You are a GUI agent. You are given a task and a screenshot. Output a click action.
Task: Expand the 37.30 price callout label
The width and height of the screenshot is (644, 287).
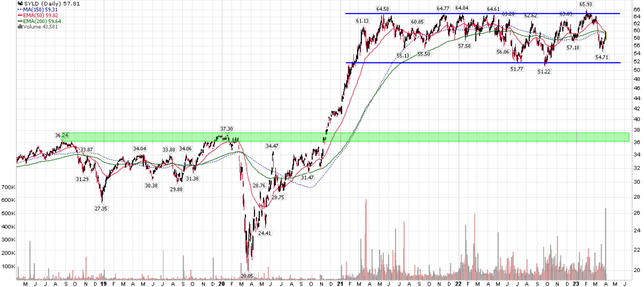[227, 129]
